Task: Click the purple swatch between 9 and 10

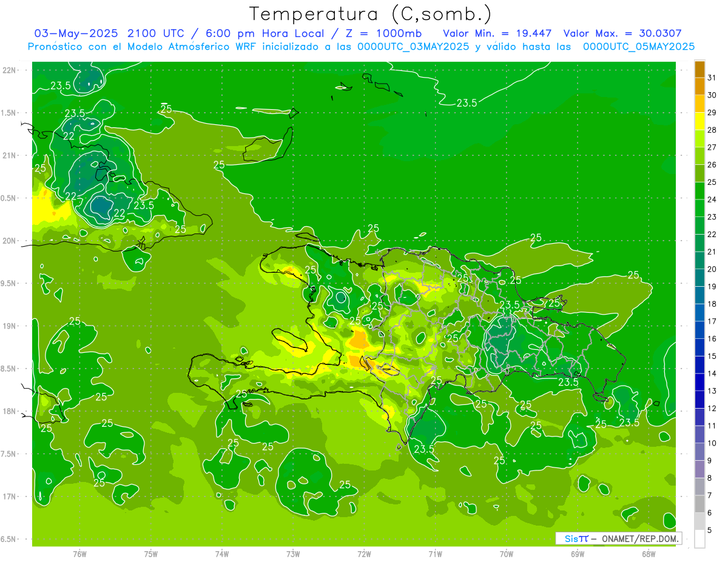Action: 699,452
